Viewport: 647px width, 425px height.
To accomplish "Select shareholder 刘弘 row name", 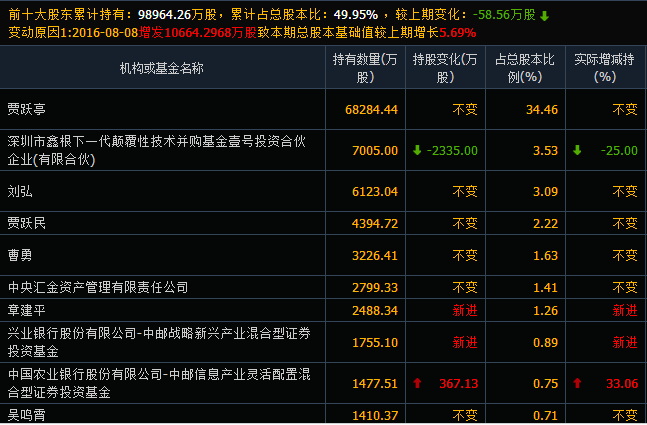I will click(20, 191).
